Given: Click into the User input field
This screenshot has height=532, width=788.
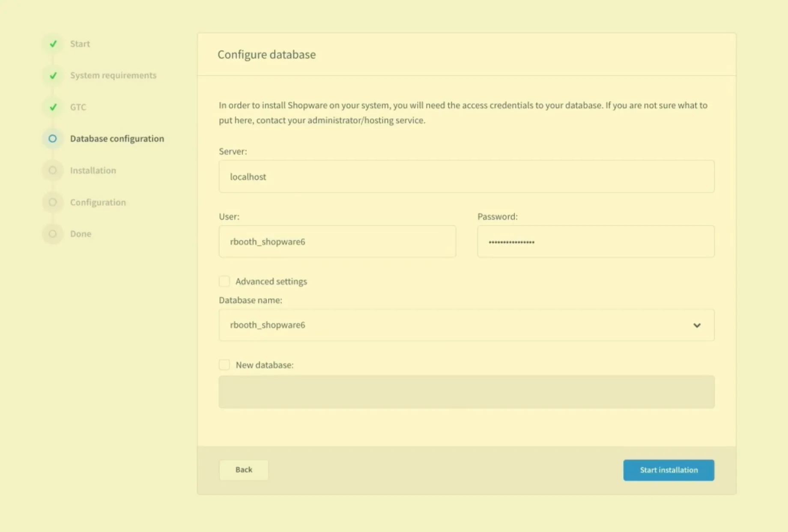Looking at the screenshot, I should point(337,242).
